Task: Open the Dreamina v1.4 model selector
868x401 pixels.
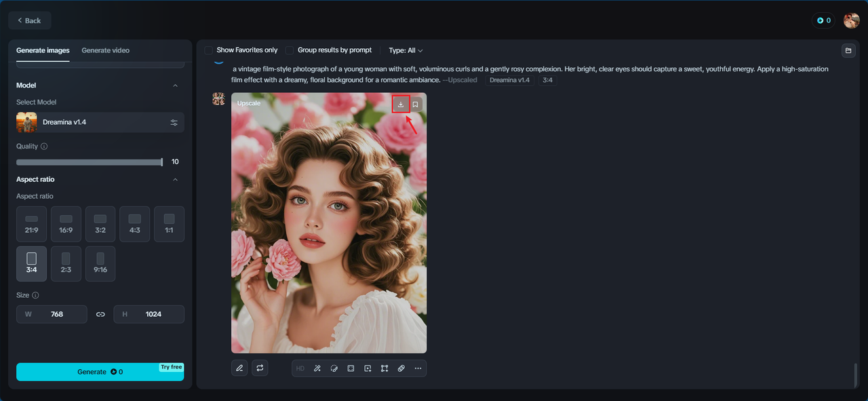Action: tap(100, 122)
